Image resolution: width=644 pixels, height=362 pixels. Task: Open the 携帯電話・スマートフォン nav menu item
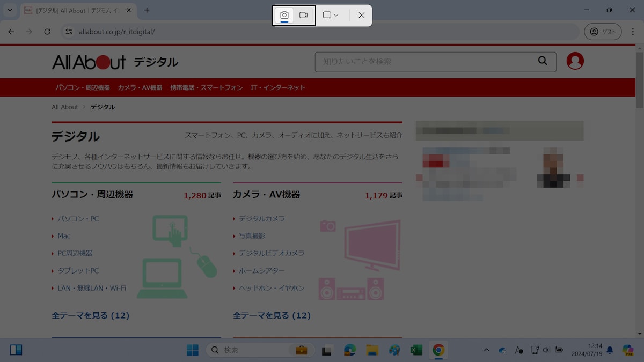207,87
